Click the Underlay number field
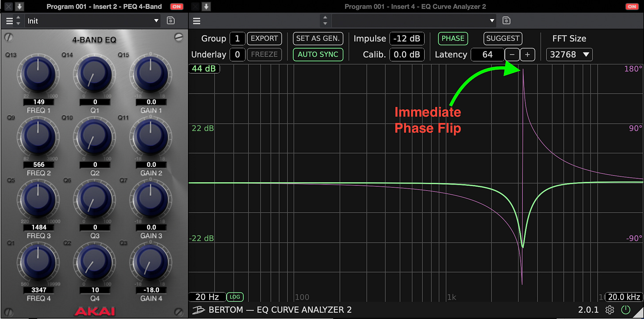The width and height of the screenshot is (644, 319). (x=238, y=54)
